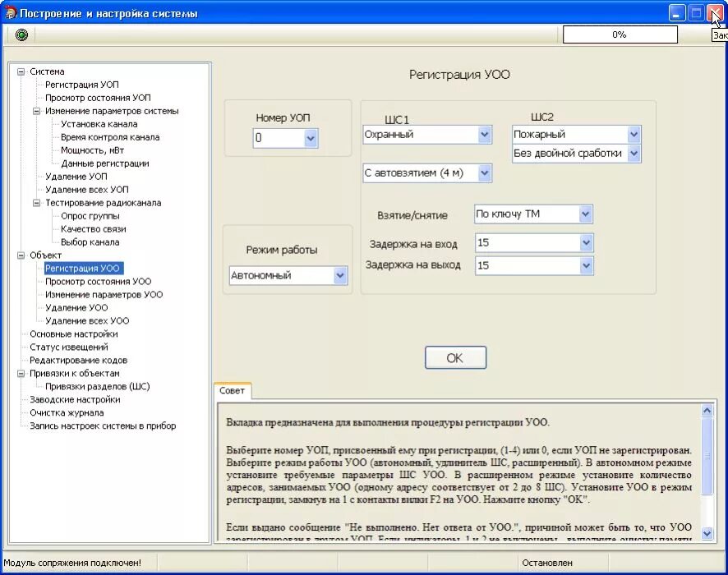The height and width of the screenshot is (575, 728).
Task: Select Мощность, мВт tree item
Action: (x=92, y=150)
